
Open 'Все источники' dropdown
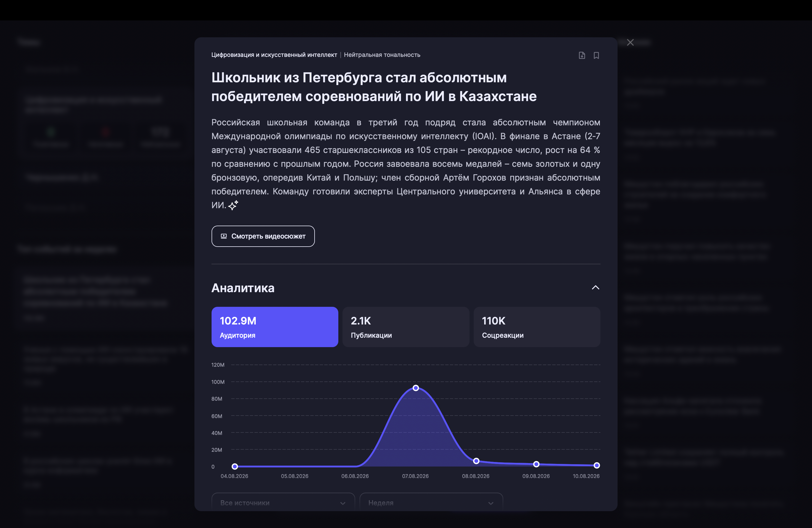coord(283,502)
